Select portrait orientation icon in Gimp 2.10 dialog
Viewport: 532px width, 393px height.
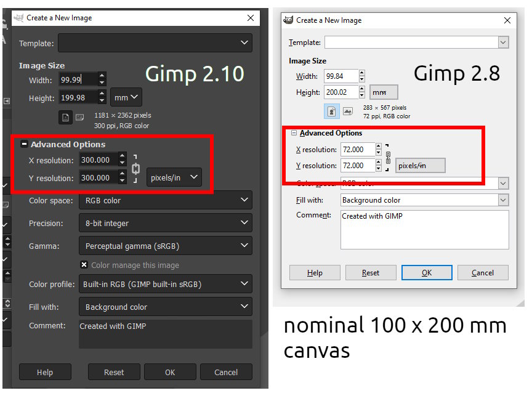pyautogui.click(x=65, y=118)
